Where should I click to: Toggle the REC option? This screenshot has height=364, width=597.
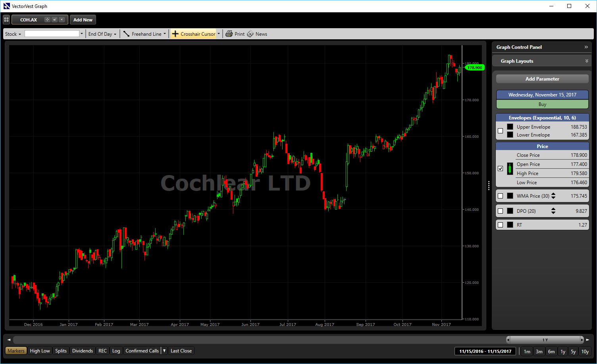[102, 351]
